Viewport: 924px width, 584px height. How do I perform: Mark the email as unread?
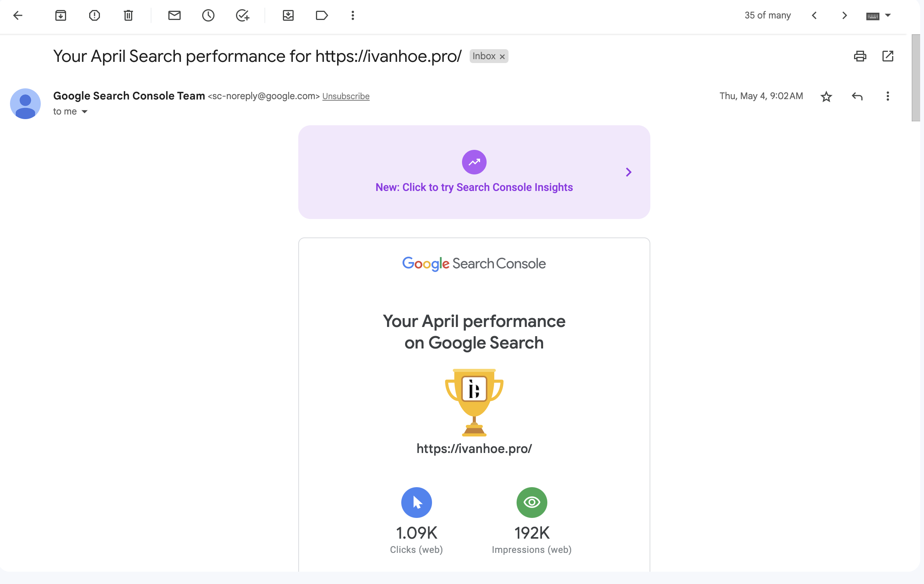(174, 15)
